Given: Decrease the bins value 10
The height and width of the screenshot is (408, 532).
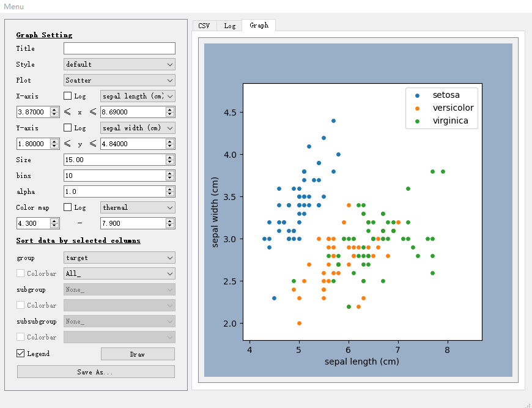Looking at the screenshot, I should point(170,178).
